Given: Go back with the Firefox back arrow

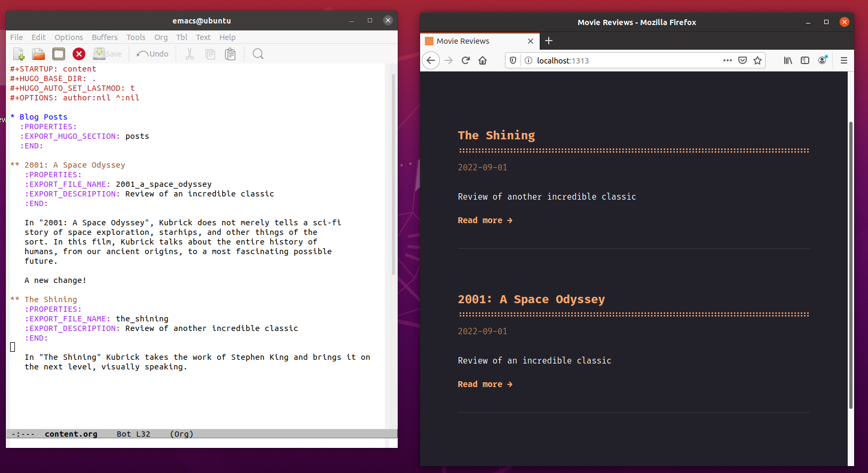Looking at the screenshot, I should pos(431,60).
